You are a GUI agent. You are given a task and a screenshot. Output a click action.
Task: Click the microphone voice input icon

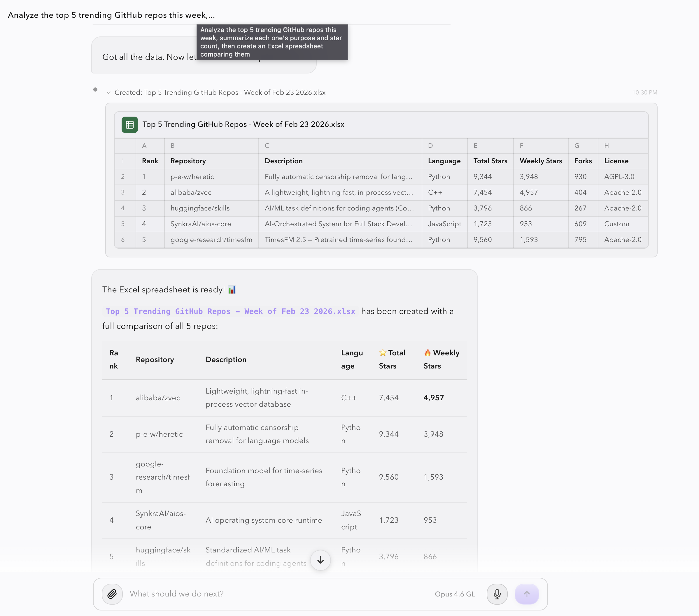pos(497,594)
